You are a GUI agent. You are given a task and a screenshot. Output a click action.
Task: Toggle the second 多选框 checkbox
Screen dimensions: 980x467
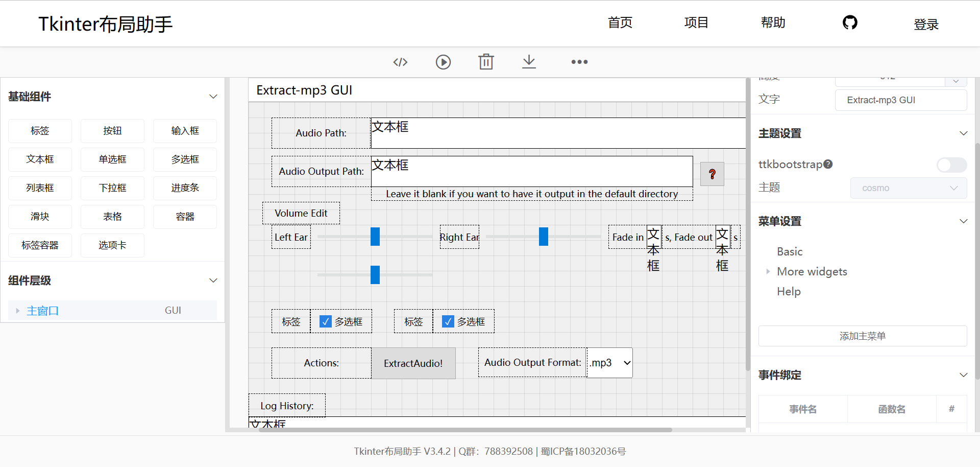point(448,321)
